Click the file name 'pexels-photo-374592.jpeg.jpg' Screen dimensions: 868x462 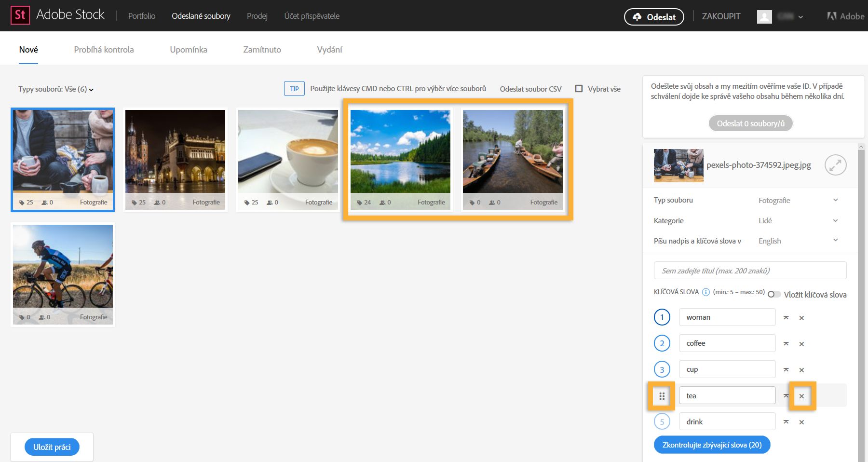(759, 165)
